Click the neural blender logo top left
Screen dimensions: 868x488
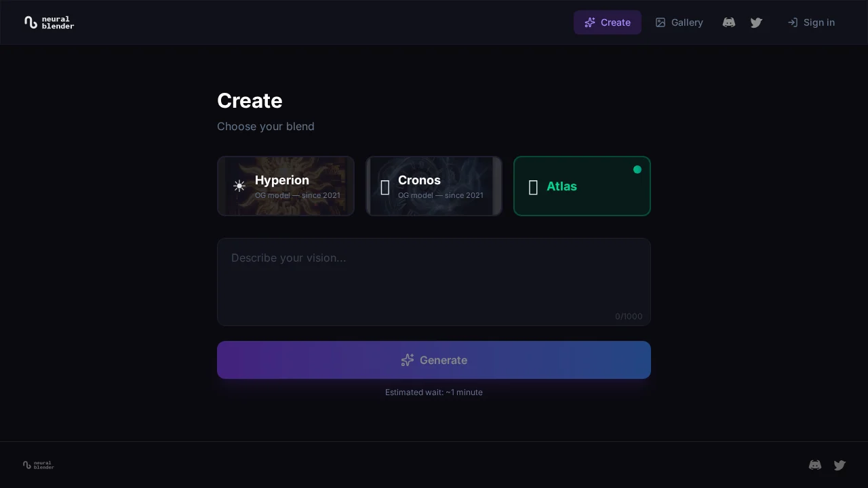49,22
